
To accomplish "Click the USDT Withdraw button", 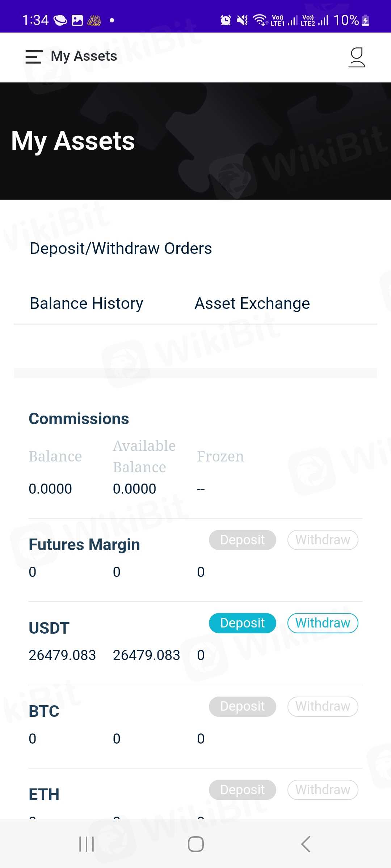I will [323, 623].
